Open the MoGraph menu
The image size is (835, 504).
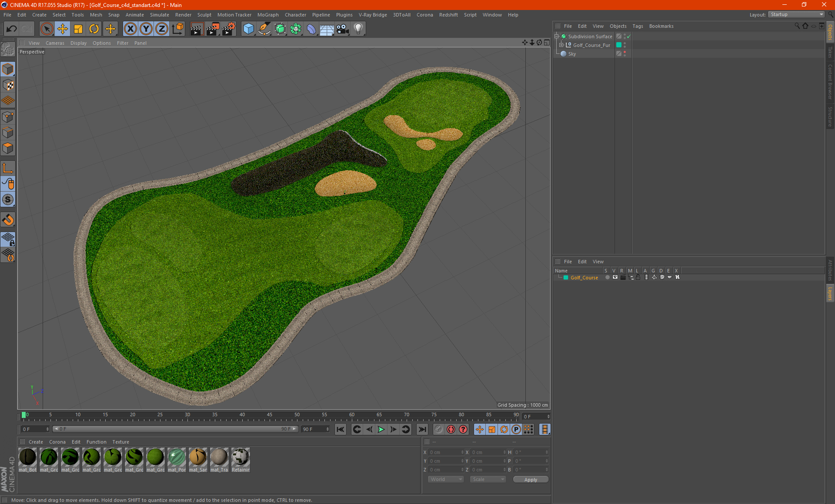click(267, 15)
